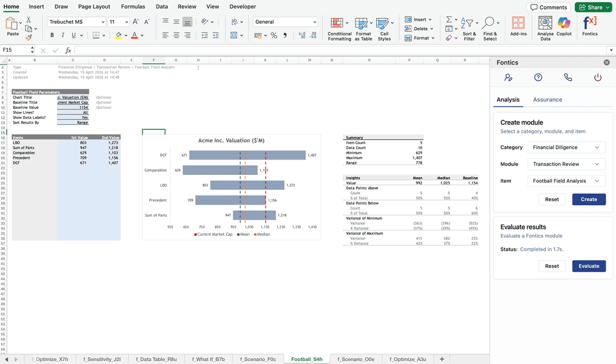Click the Paste clipboard icon

coord(11,23)
